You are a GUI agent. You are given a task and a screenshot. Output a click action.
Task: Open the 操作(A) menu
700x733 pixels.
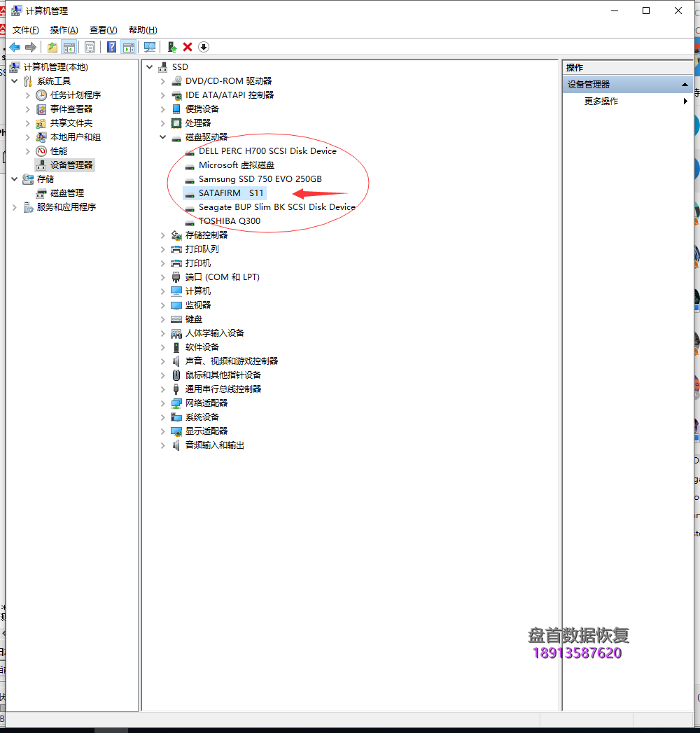click(64, 30)
